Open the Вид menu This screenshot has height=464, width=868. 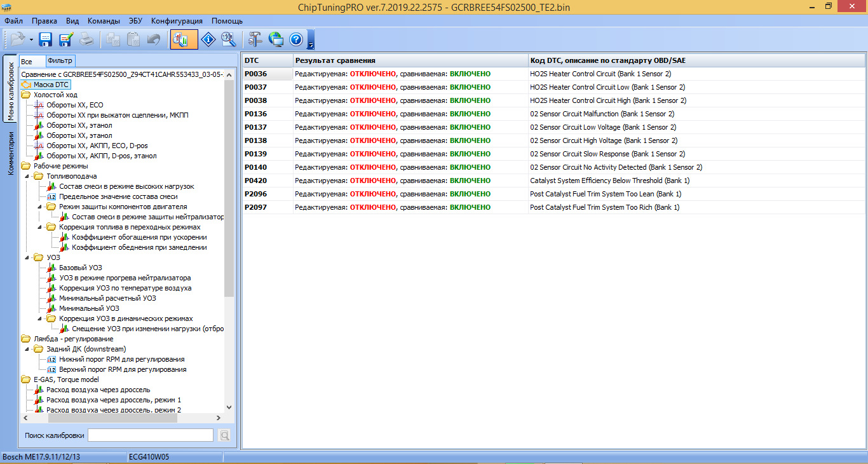(72, 21)
